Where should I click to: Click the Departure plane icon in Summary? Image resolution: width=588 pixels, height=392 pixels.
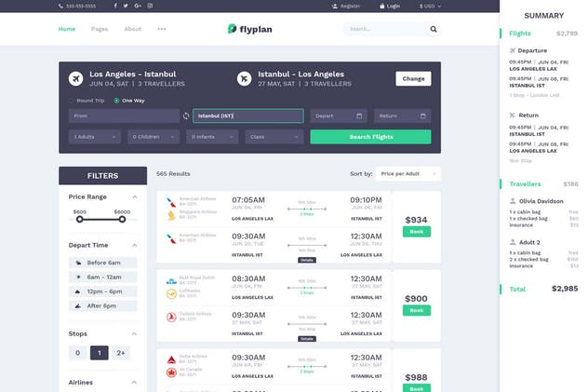(x=513, y=50)
